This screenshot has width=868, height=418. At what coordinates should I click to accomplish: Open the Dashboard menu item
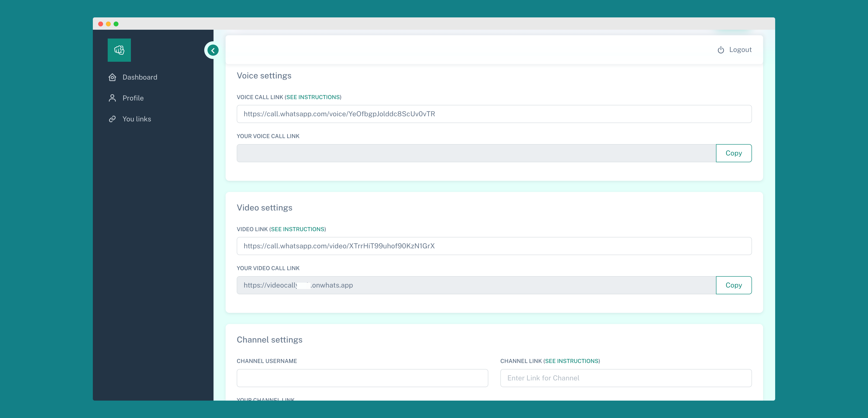(x=140, y=77)
